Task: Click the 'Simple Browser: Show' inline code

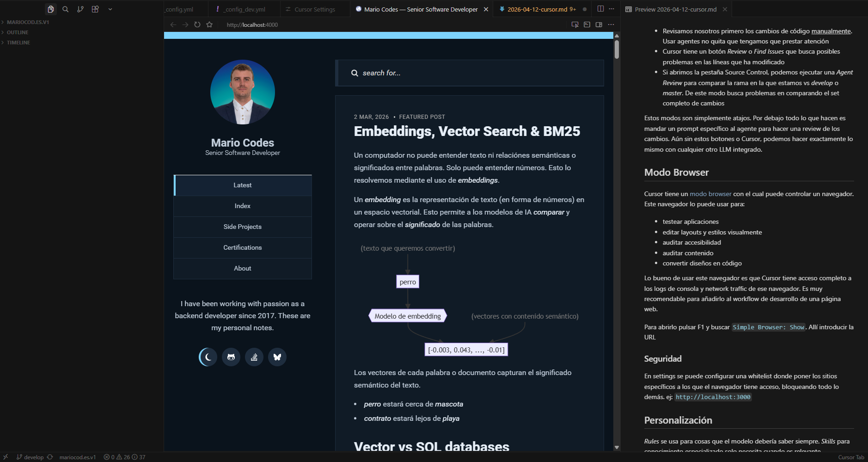Action: coord(769,327)
